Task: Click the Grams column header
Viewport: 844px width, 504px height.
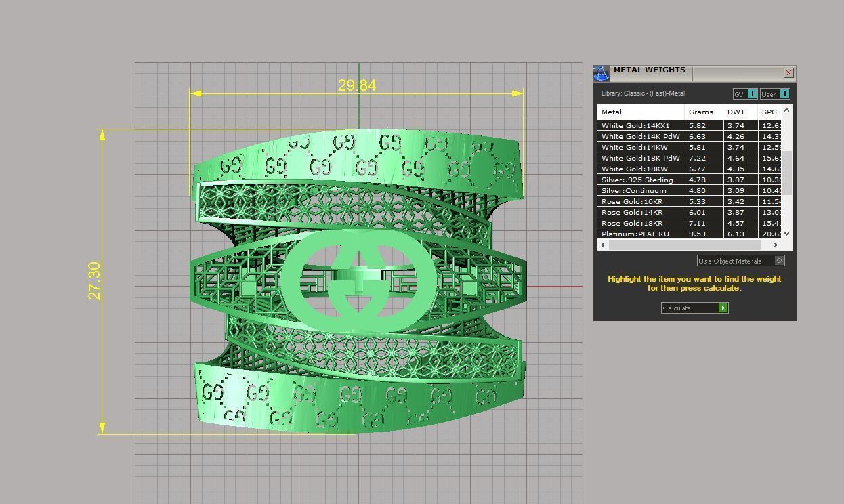Action: (704, 112)
